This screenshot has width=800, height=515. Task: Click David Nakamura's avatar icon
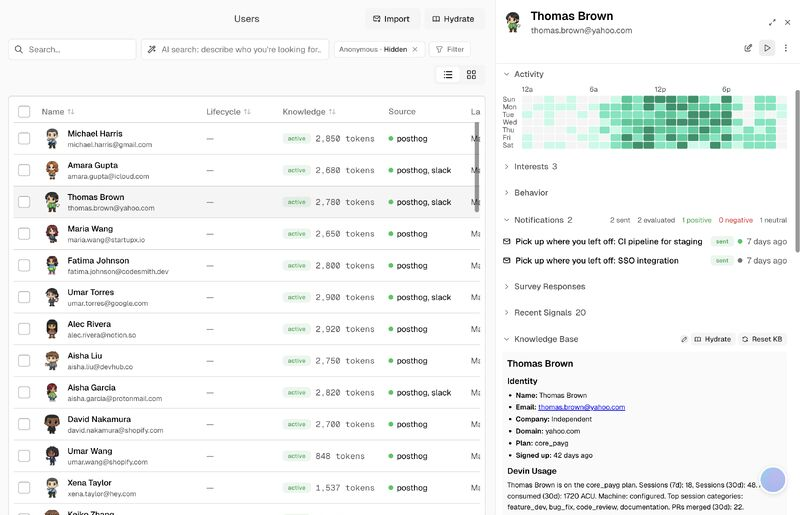click(x=52, y=424)
